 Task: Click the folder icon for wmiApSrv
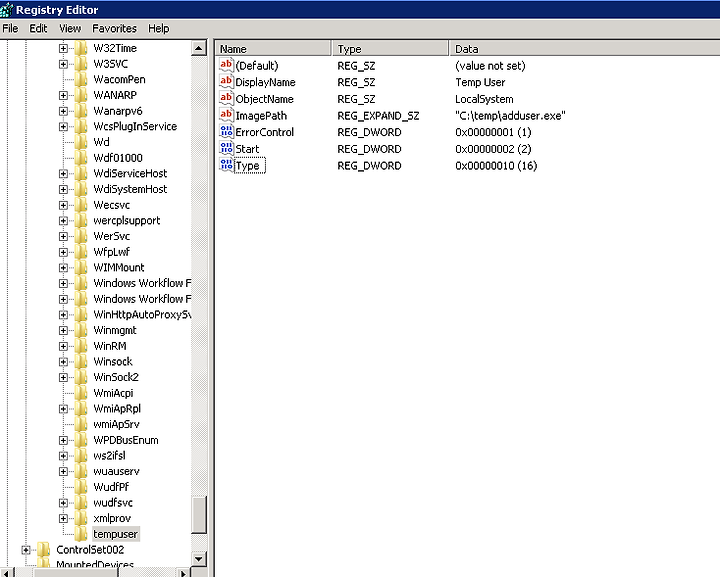click(81, 424)
